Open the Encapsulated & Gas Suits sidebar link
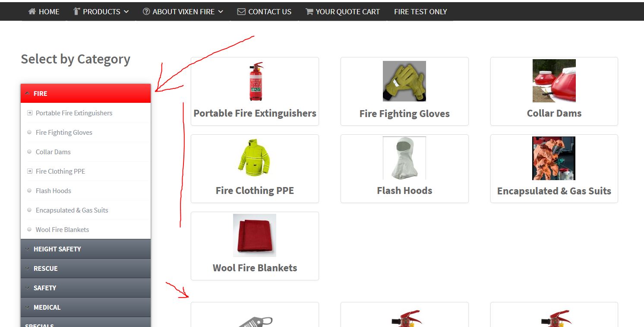Screen dimensions: 644x327 [x=72, y=210]
